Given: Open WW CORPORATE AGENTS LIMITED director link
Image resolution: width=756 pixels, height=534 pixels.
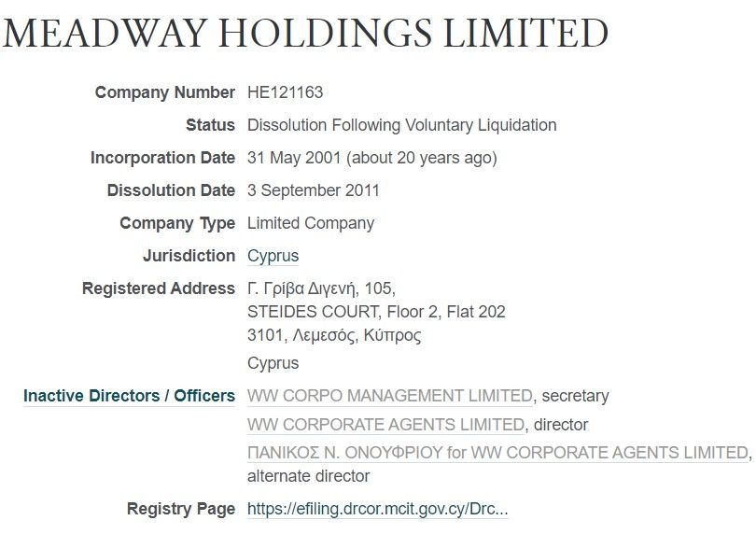Looking at the screenshot, I should tap(385, 425).
